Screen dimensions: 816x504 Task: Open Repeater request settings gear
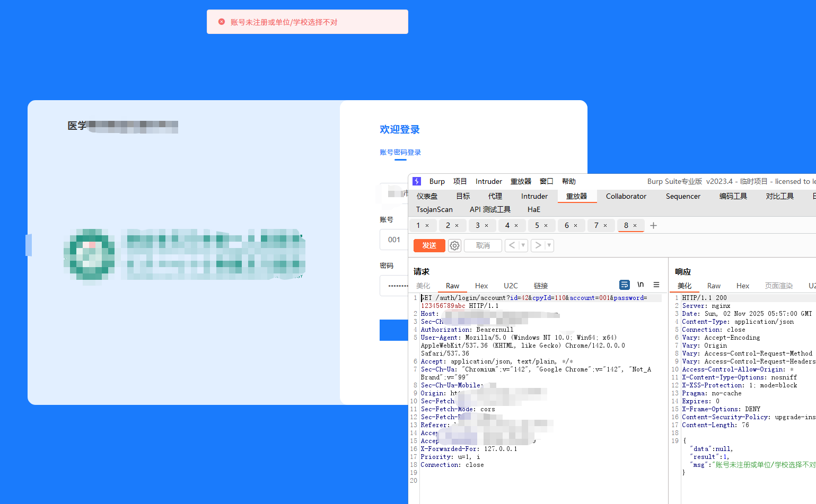(454, 245)
